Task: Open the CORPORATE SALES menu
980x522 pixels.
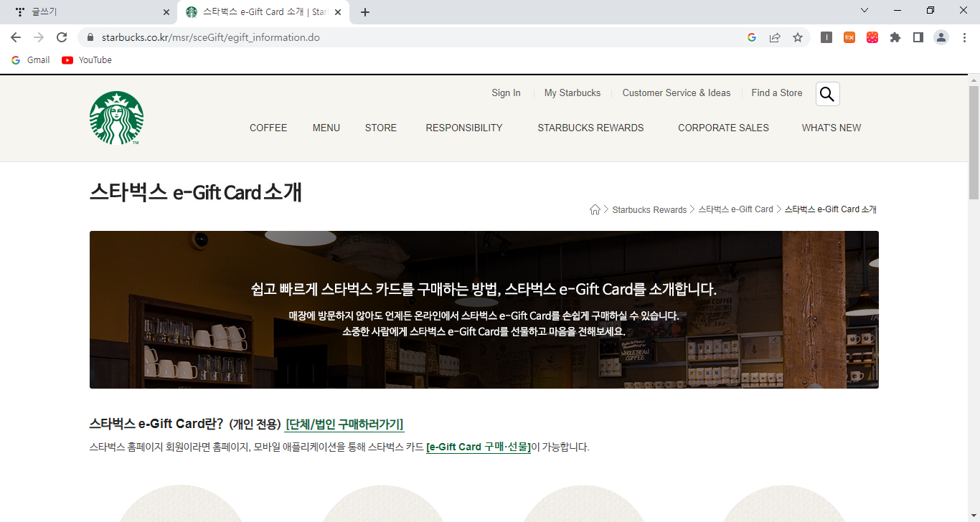Action: tap(723, 128)
